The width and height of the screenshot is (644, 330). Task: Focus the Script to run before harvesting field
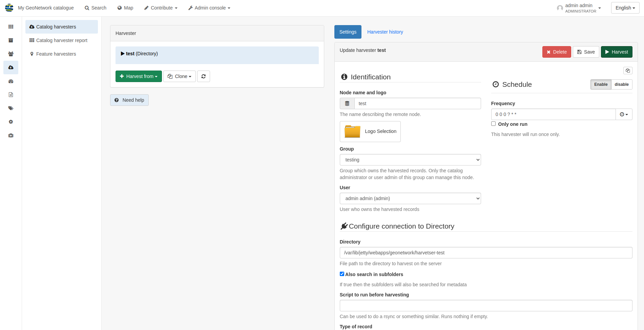[x=486, y=306]
